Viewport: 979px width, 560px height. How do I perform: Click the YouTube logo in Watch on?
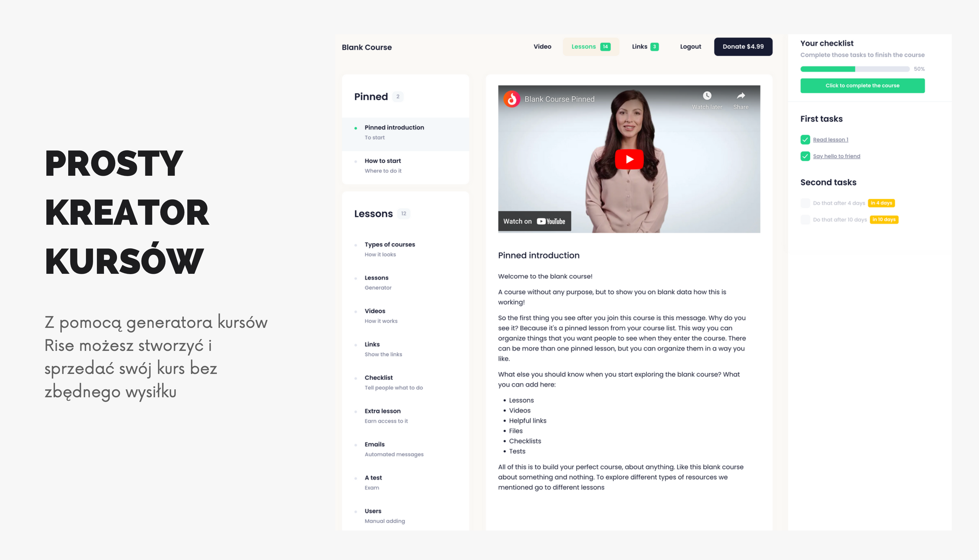click(x=551, y=221)
